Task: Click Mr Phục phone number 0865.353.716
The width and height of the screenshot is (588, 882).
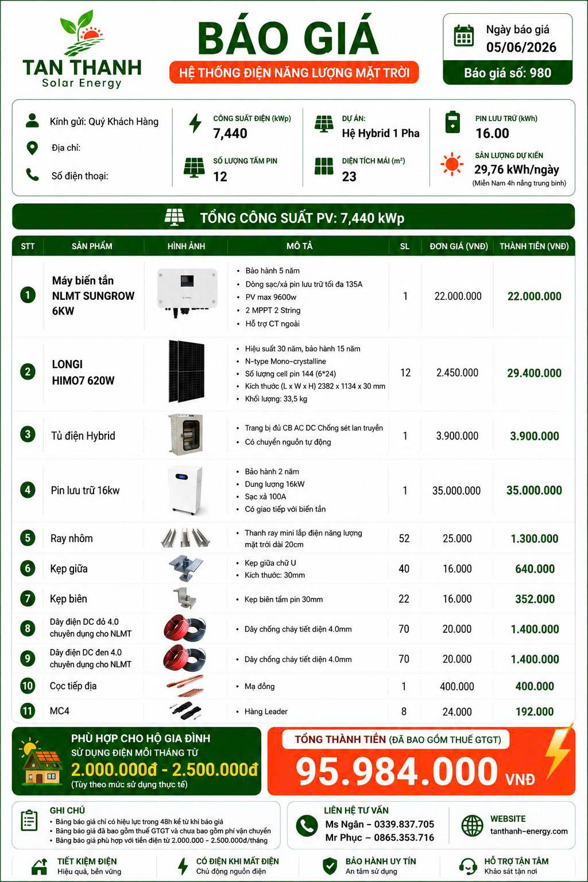Action: pos(404,837)
